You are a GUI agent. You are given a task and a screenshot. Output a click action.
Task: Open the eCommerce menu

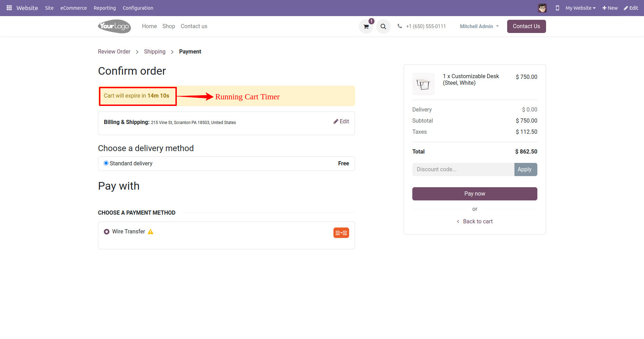[x=74, y=8]
